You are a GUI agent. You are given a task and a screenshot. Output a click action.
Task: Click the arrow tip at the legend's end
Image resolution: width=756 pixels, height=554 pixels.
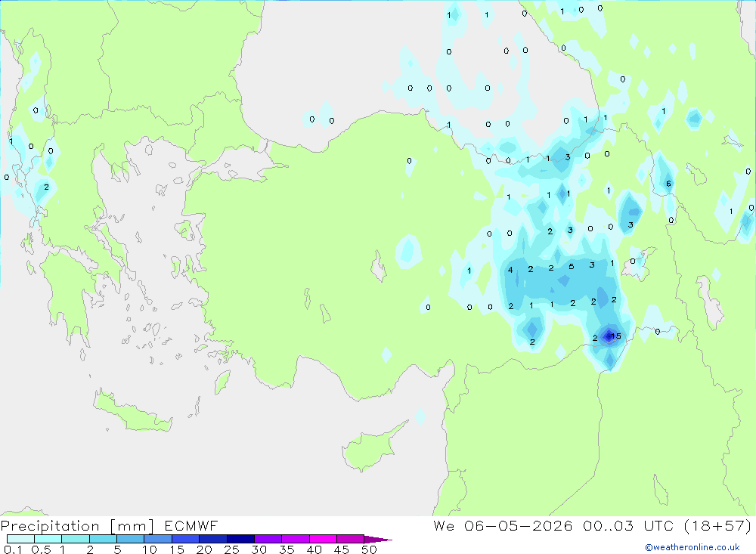[x=379, y=540]
